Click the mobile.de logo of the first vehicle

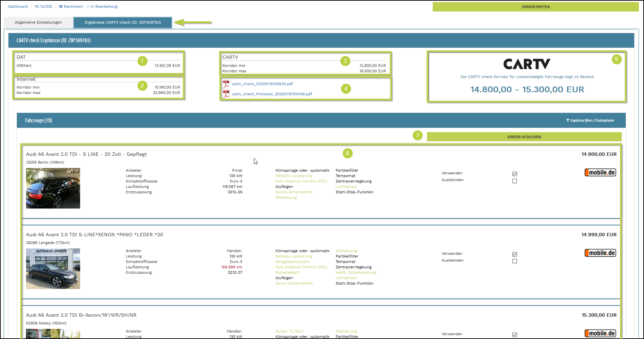tap(600, 173)
